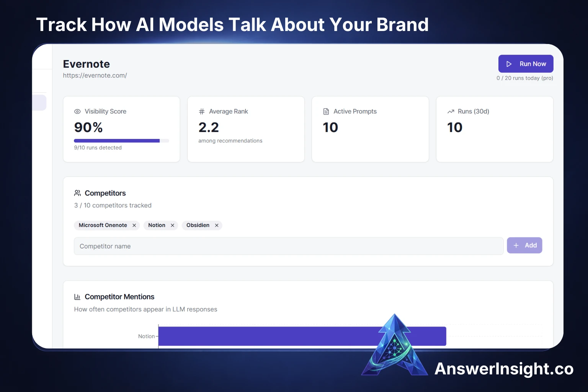Click the people icon beside Competitors heading
Image resolution: width=588 pixels, height=392 pixels.
77,193
